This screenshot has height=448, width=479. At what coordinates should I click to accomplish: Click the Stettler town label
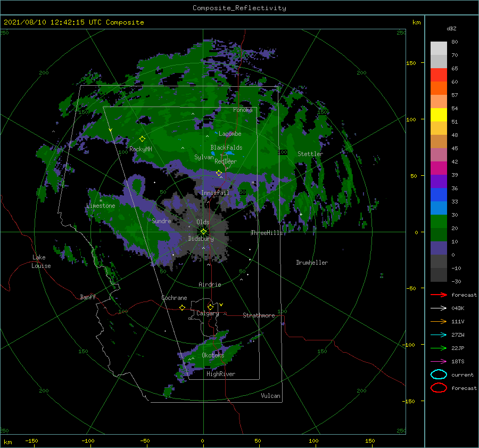coord(310,154)
